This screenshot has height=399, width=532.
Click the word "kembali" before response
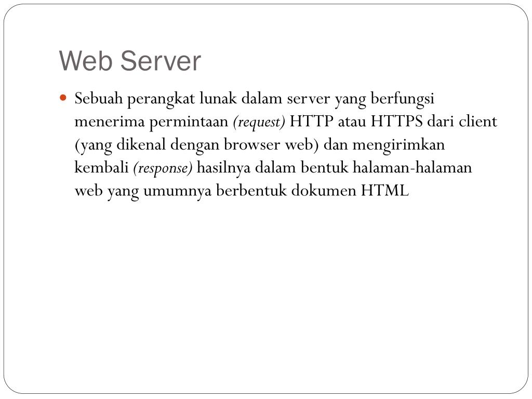tap(101, 168)
